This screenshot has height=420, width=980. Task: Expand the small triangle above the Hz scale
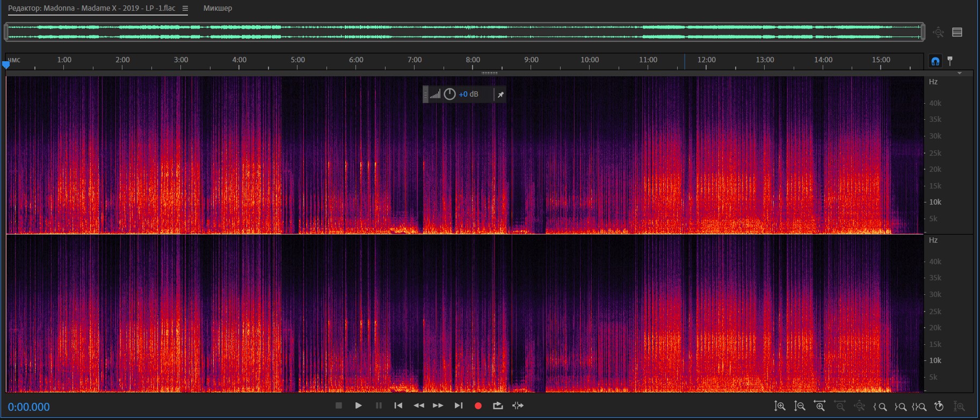960,73
